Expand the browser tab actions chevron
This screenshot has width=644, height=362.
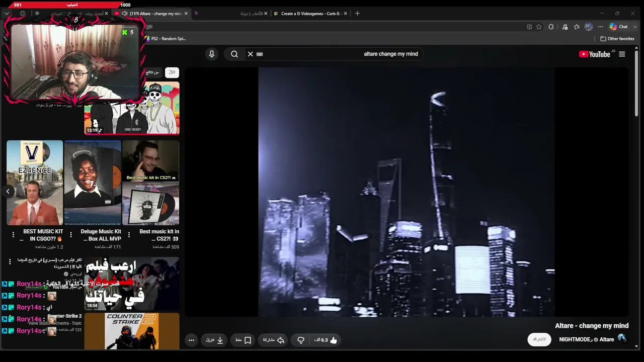[7, 14]
